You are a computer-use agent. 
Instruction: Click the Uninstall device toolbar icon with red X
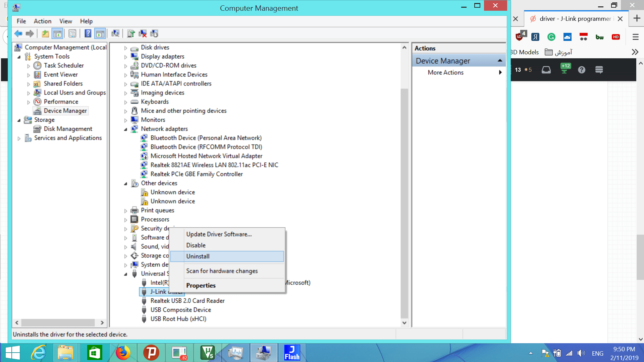pyautogui.click(x=143, y=34)
